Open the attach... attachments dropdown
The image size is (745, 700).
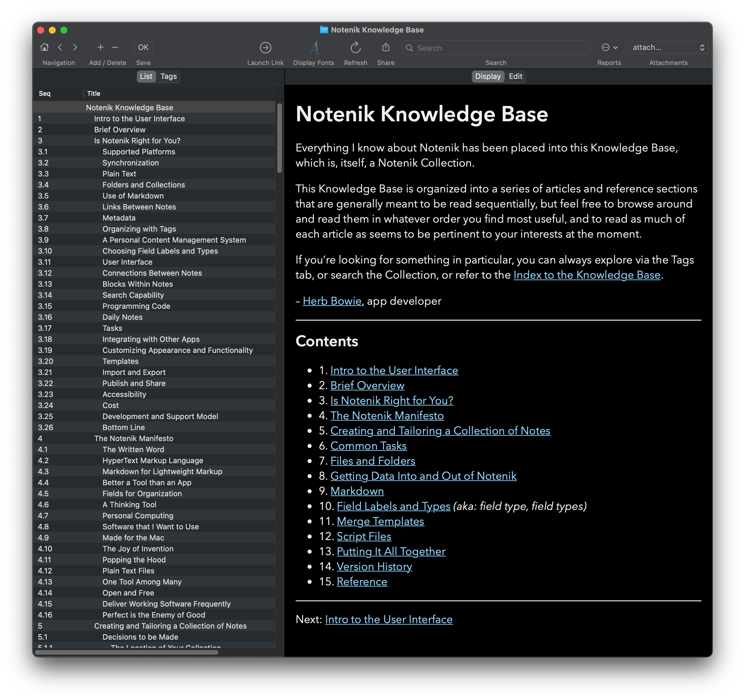coord(669,48)
